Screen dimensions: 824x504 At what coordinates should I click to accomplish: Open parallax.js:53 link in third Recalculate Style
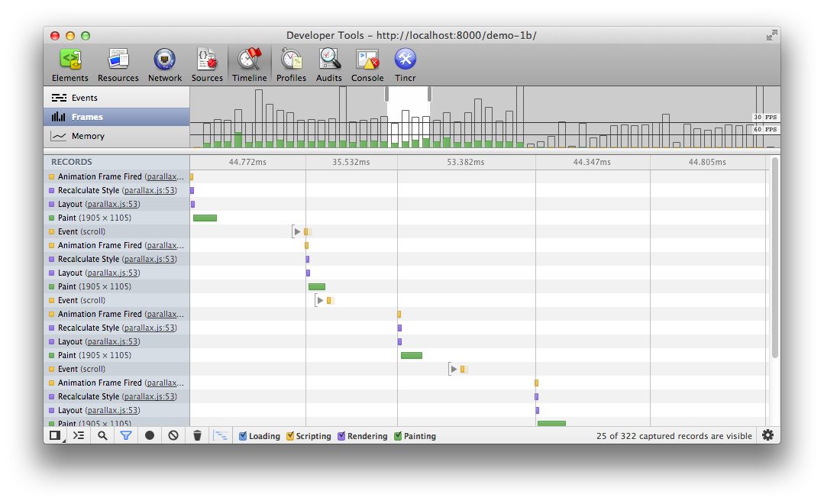(149, 328)
